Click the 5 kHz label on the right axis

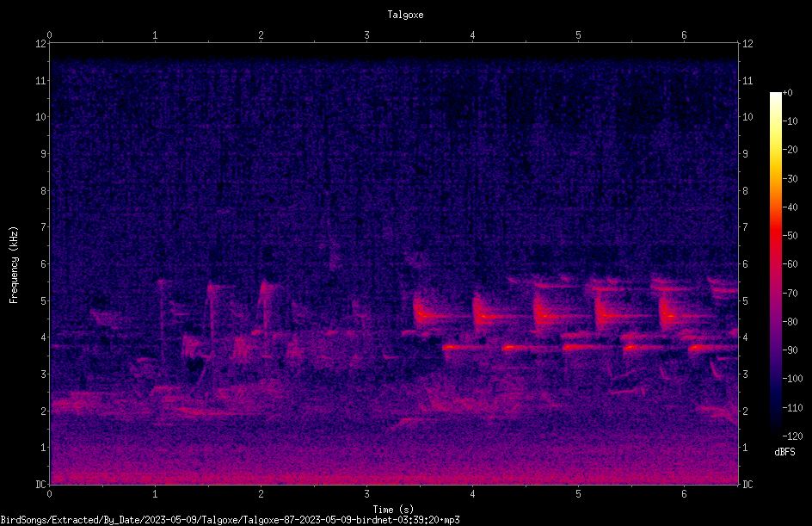click(746, 300)
